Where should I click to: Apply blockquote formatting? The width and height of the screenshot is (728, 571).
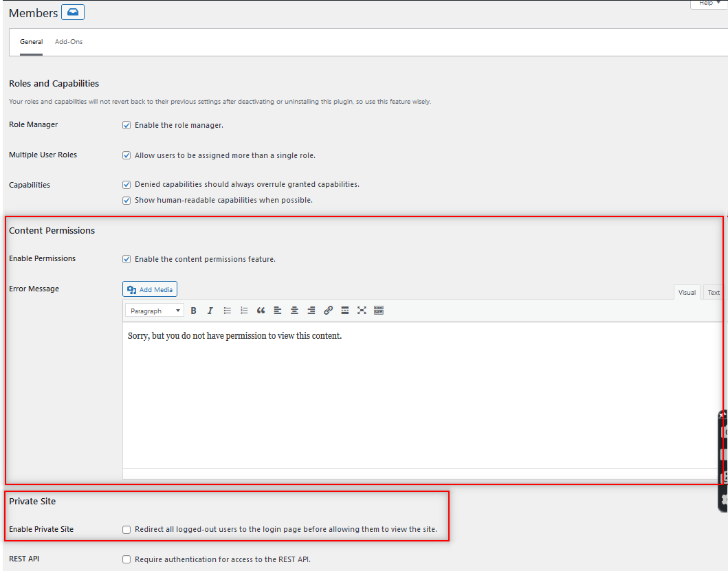pyautogui.click(x=261, y=311)
